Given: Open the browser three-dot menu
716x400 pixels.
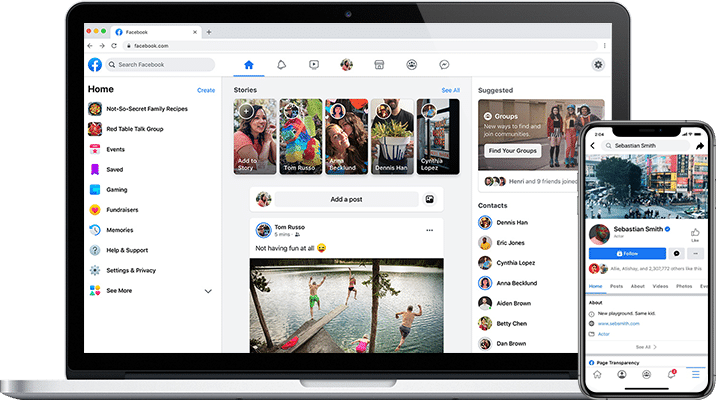Looking at the screenshot, I should pos(605,46).
